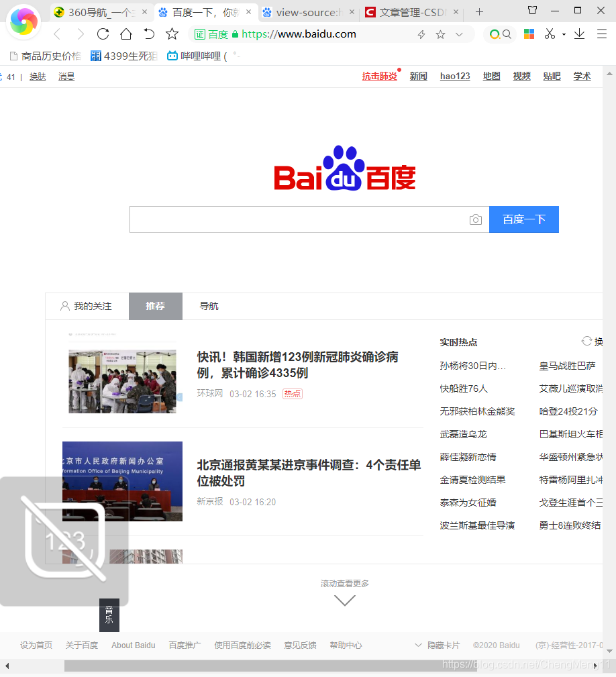Viewport: 616px width, 677px height.
Task: Open the 贴吧 link
Action: click(552, 76)
